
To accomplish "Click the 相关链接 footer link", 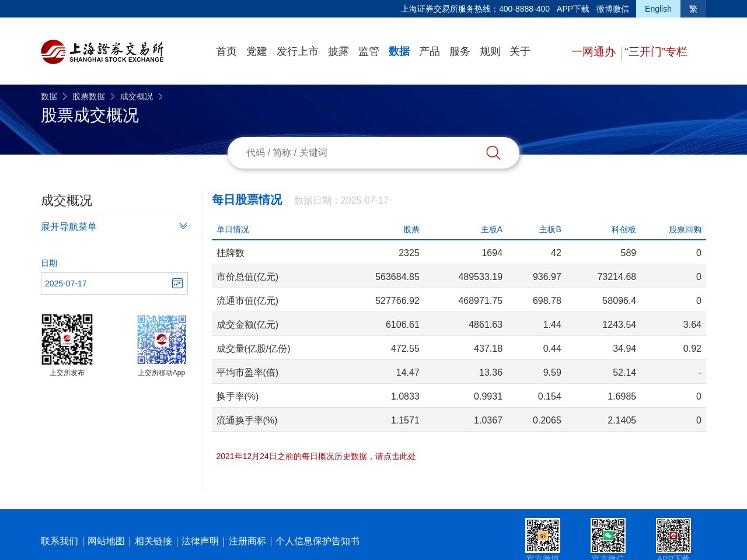I will (x=153, y=541).
